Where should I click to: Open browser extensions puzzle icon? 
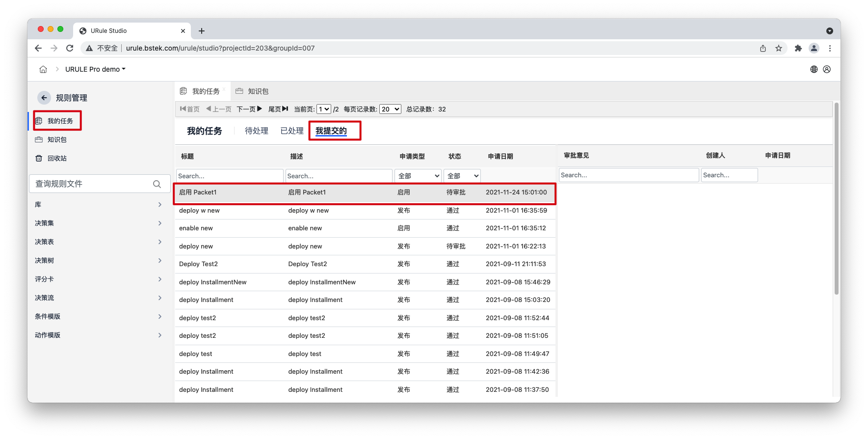pyautogui.click(x=798, y=48)
